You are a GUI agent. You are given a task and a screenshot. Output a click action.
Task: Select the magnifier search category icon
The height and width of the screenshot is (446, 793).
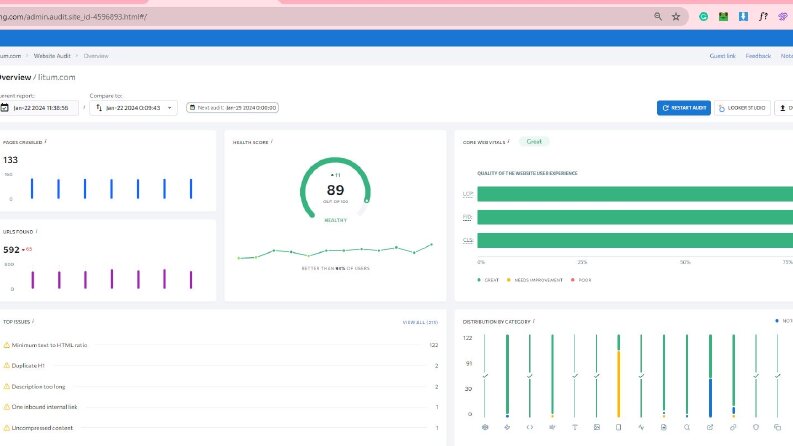[687, 427]
